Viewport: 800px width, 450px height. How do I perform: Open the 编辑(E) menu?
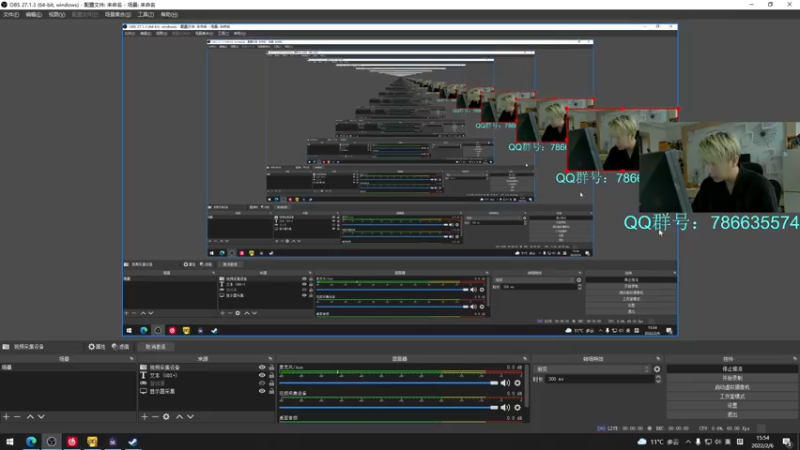pyautogui.click(x=33, y=14)
